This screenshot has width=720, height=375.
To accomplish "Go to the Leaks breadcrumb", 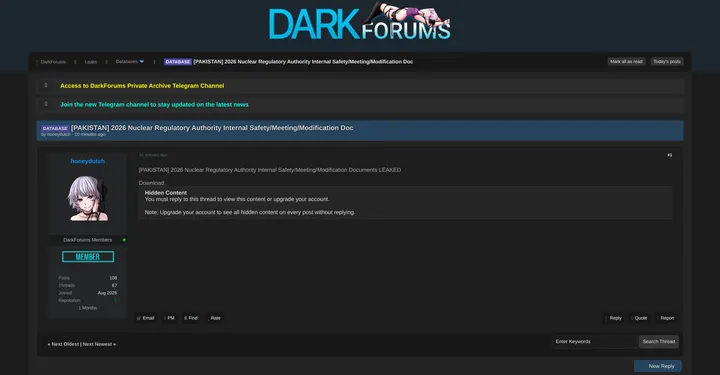I will pos(90,62).
